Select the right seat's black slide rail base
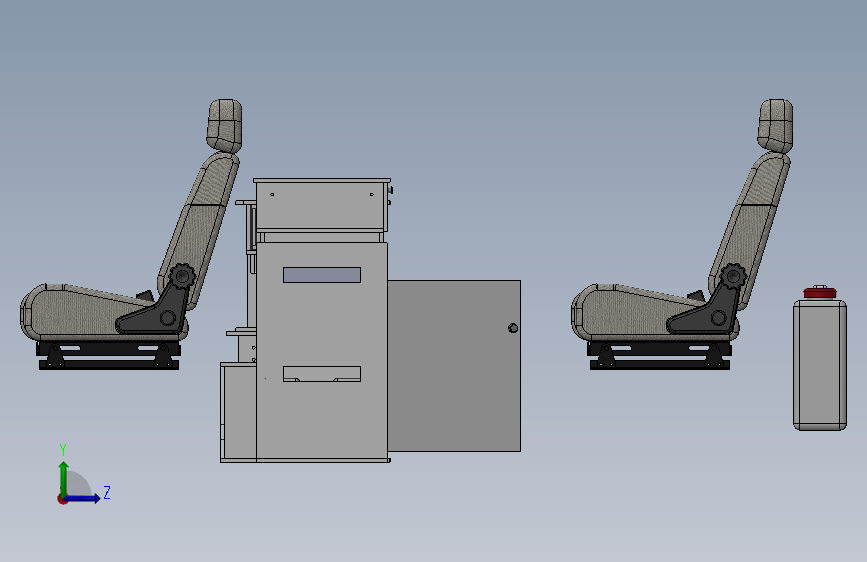This screenshot has width=867, height=562. point(660,355)
